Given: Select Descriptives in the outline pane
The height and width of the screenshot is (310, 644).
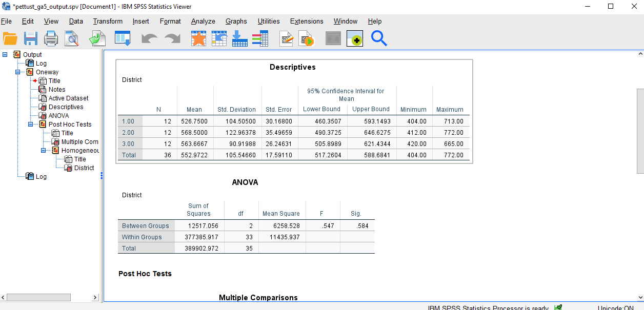Looking at the screenshot, I should pyautogui.click(x=67, y=107).
